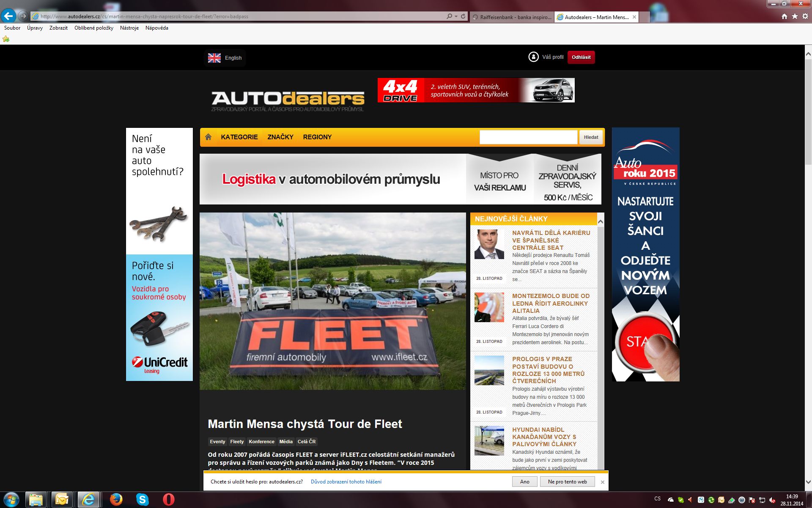
Task: Click the Navrátil portrait thumbnail
Action: point(489,244)
